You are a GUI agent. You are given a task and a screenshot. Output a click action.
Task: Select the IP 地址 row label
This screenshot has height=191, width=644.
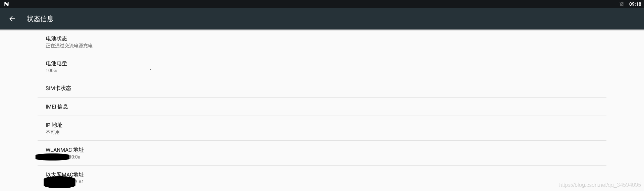[x=54, y=125]
